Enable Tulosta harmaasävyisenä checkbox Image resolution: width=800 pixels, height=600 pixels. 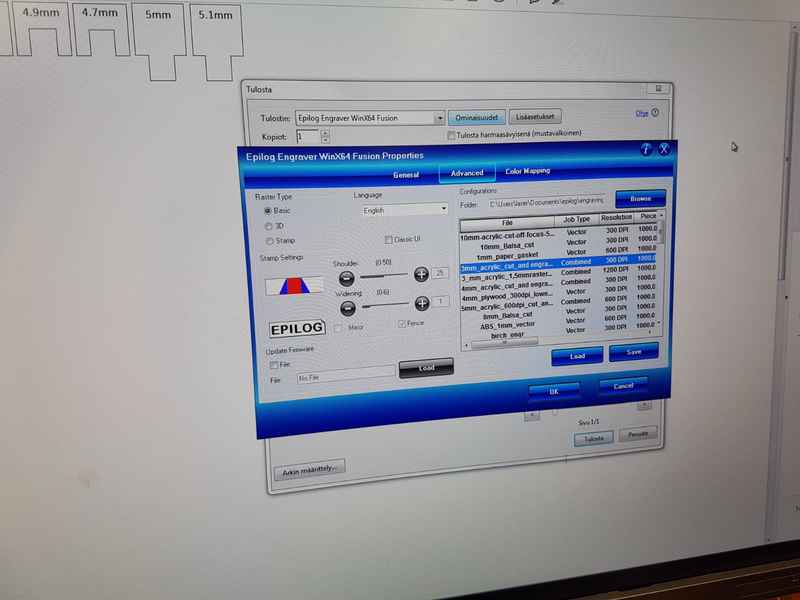tap(451, 136)
